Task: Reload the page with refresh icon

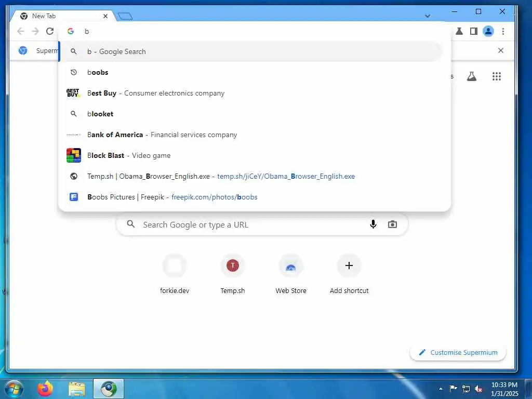Action: pos(50,31)
